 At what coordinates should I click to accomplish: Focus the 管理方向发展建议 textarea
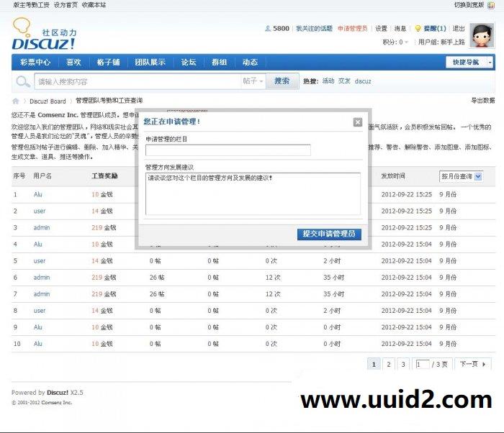pyautogui.click(x=253, y=193)
